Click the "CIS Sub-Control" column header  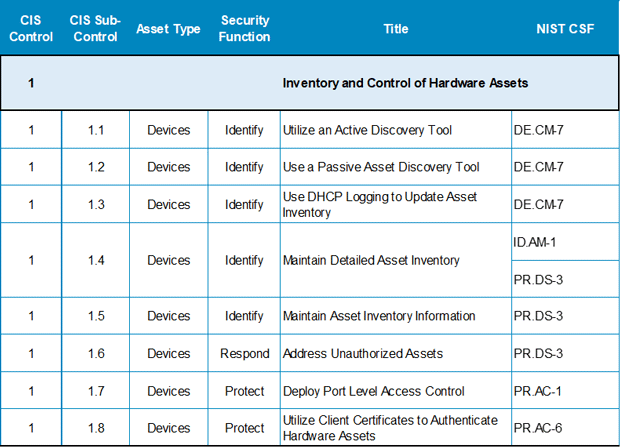(95, 29)
